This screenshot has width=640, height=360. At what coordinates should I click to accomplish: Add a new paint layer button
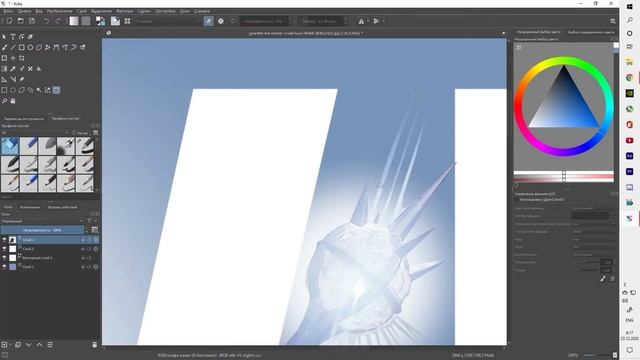4,345
